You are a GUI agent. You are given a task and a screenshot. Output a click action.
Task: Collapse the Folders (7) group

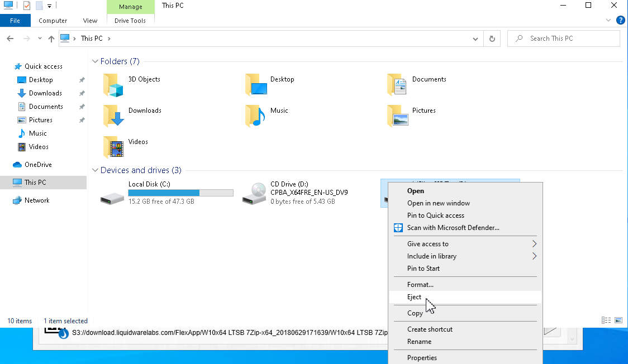(95, 61)
